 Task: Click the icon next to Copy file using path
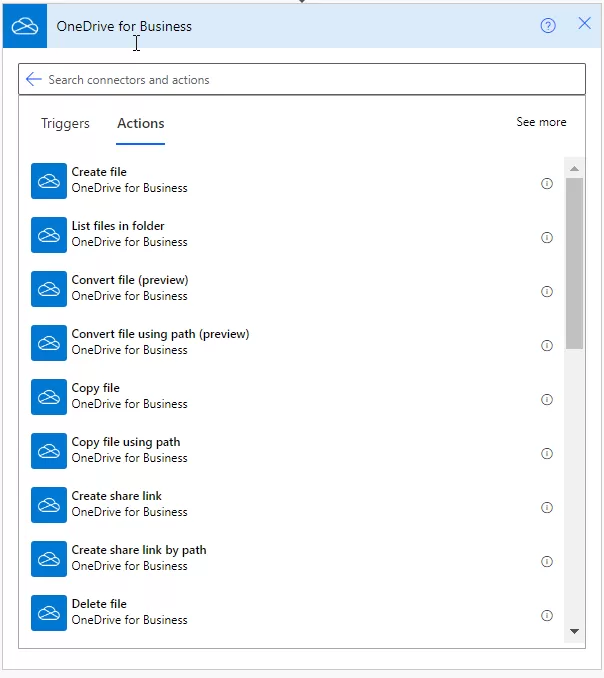pyautogui.click(x=49, y=450)
